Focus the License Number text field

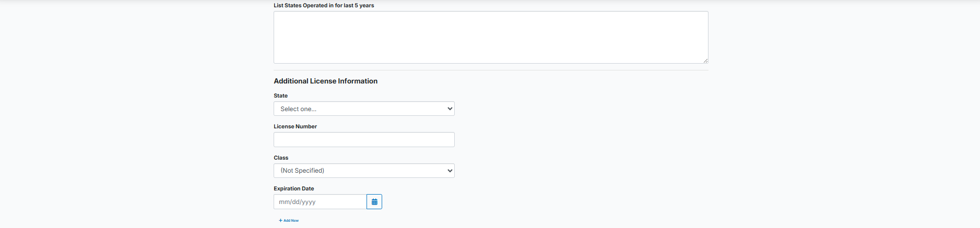coord(364,140)
